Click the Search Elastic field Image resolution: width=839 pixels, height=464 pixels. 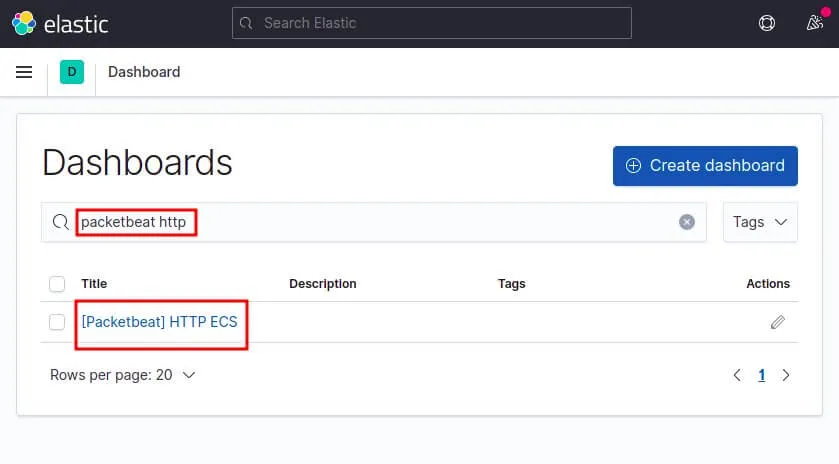pyautogui.click(x=432, y=23)
